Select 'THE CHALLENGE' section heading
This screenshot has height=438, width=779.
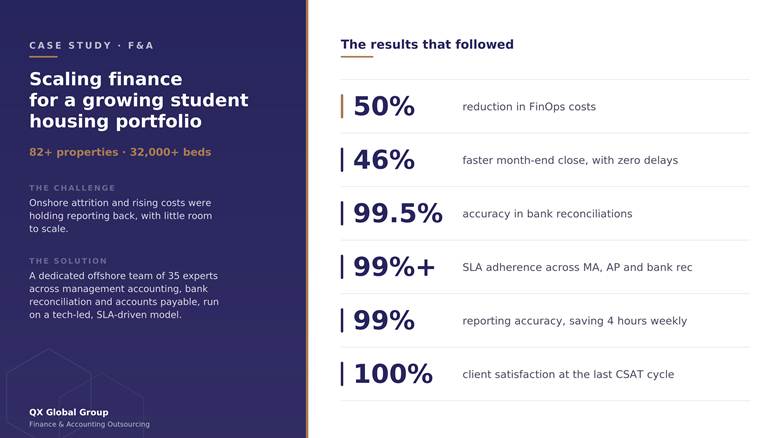(x=72, y=188)
